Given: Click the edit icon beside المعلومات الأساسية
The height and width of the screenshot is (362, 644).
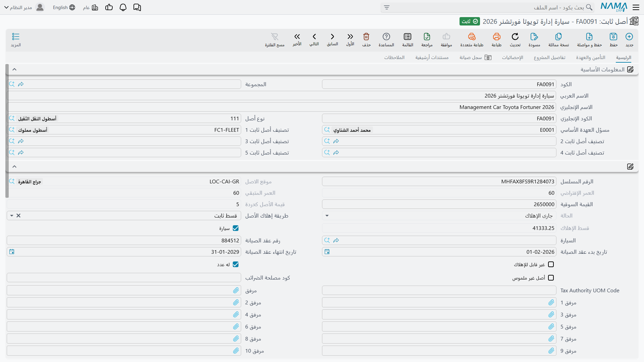Looking at the screenshot, I should (x=630, y=69).
